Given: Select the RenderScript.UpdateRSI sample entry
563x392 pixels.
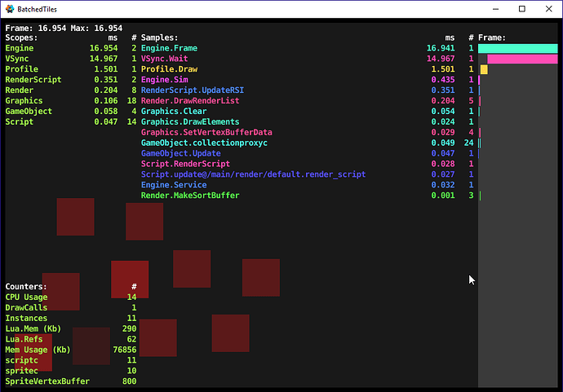Looking at the screenshot, I should 193,90.
